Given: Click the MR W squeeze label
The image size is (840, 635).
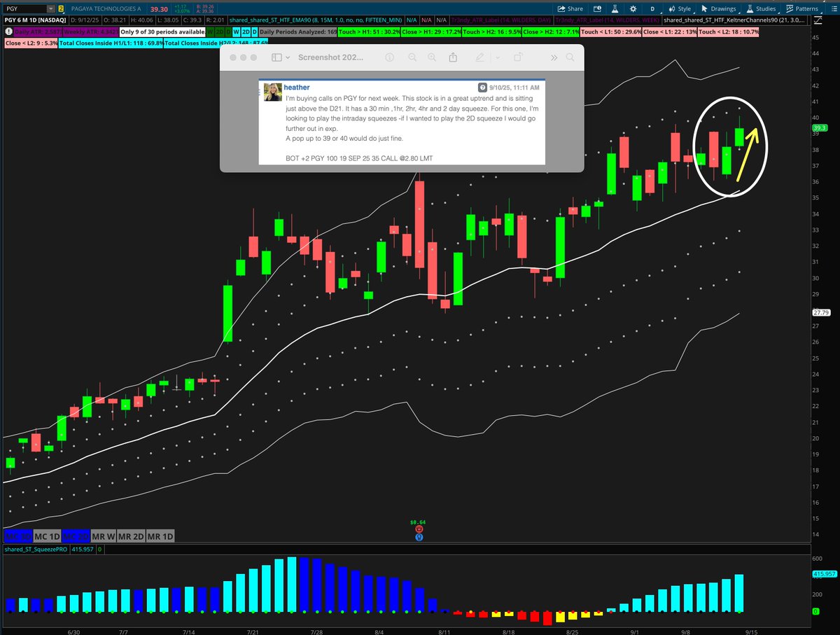Looking at the screenshot, I should 103,536.
